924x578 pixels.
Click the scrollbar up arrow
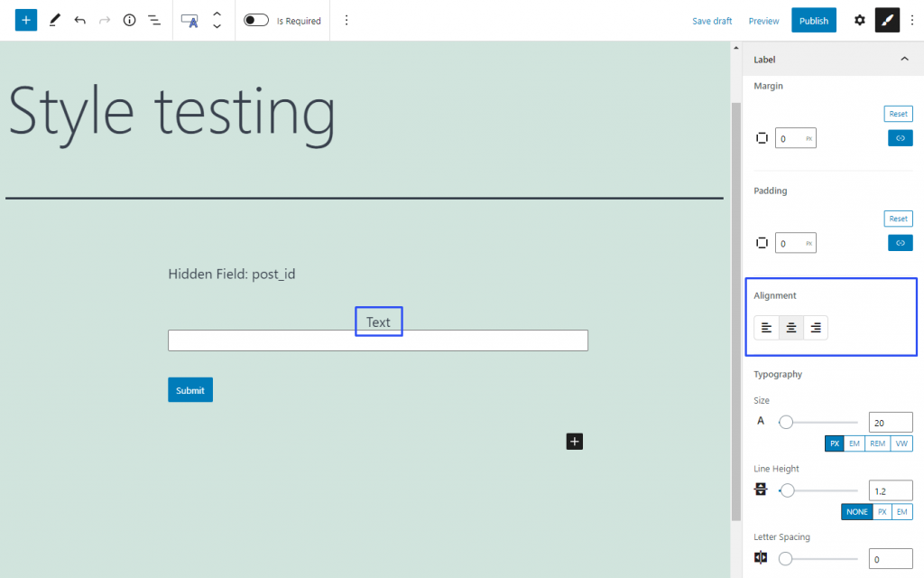[736, 48]
